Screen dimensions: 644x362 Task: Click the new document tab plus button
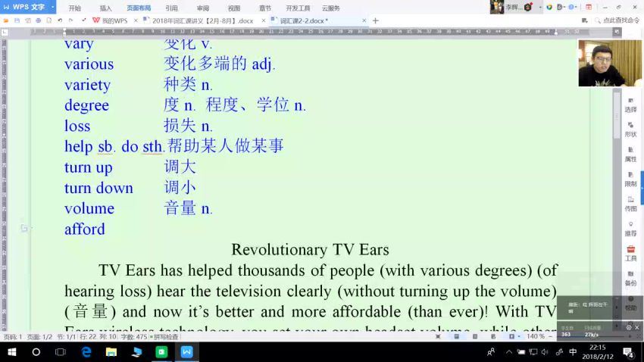[x=375, y=20]
